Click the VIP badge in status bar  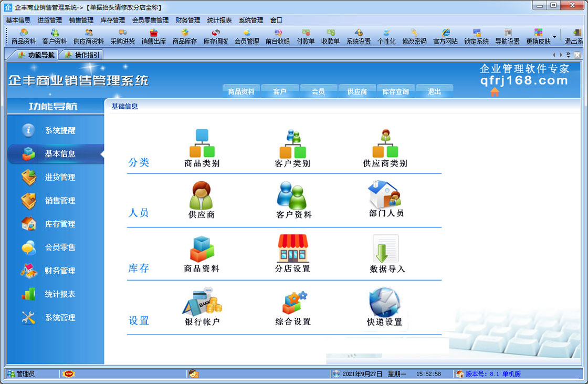click(x=69, y=373)
